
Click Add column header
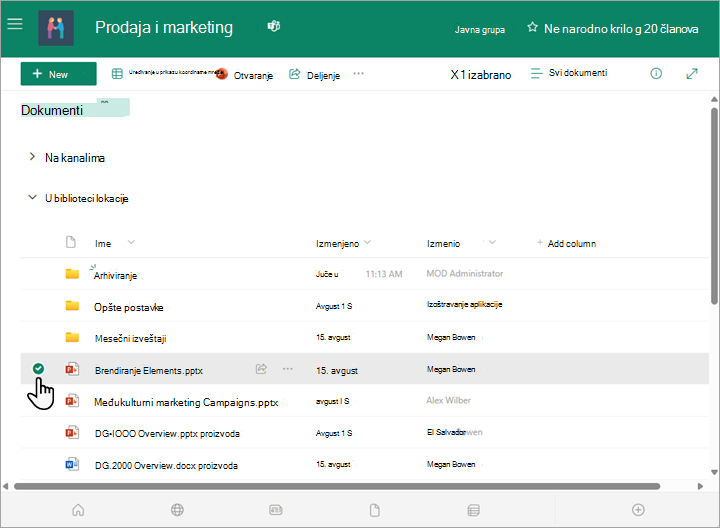567,243
